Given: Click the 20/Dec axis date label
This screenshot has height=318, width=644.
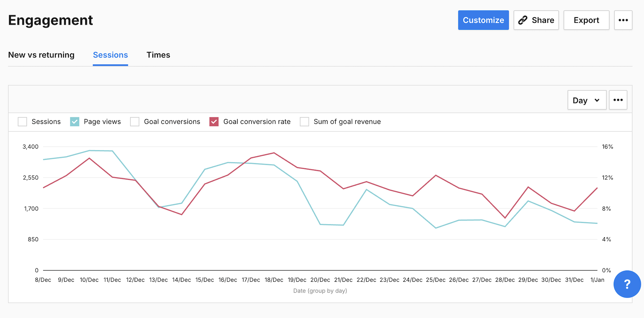Looking at the screenshot, I should point(320,280).
